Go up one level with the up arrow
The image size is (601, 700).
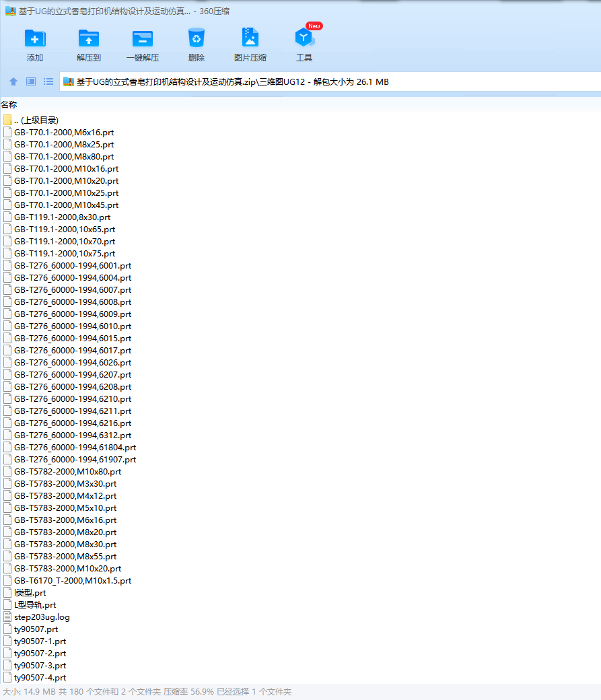tap(13, 81)
